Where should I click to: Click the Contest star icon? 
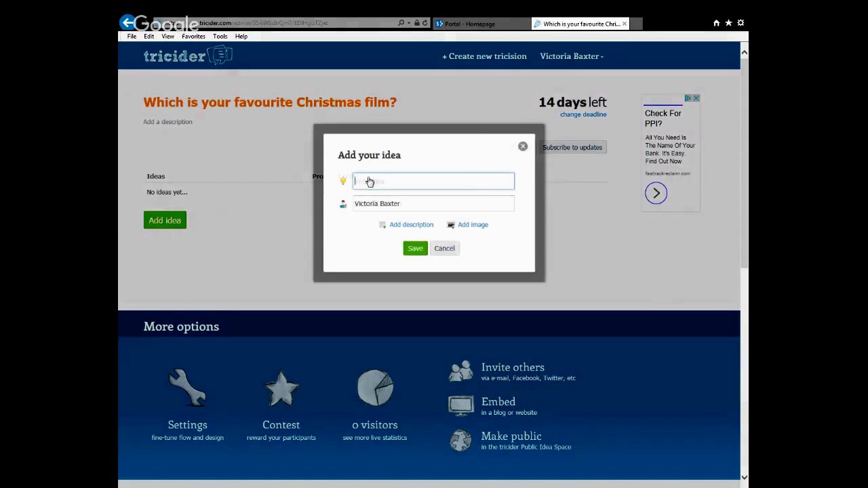click(x=281, y=388)
